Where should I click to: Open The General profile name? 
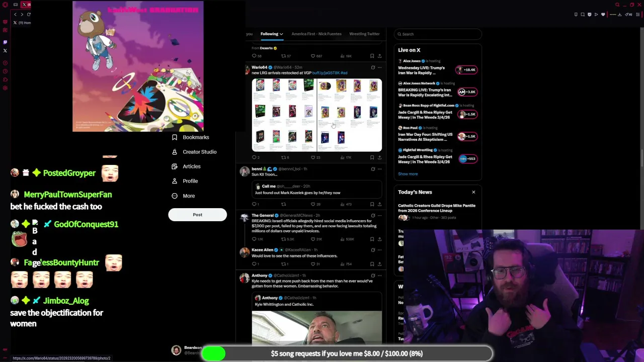[x=263, y=215]
